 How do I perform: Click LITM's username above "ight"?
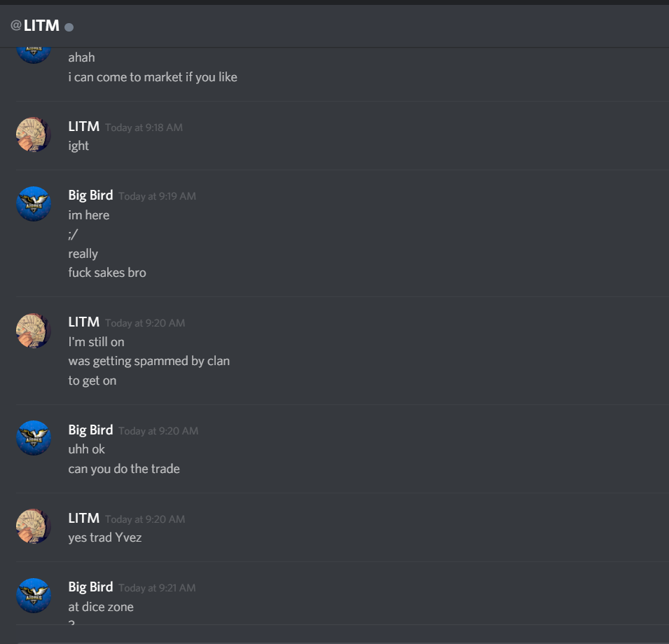click(83, 126)
